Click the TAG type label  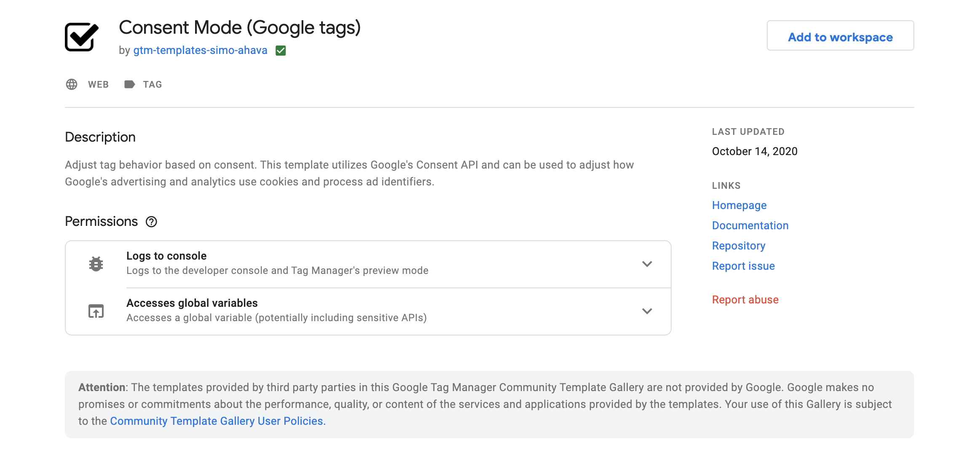coord(153,84)
